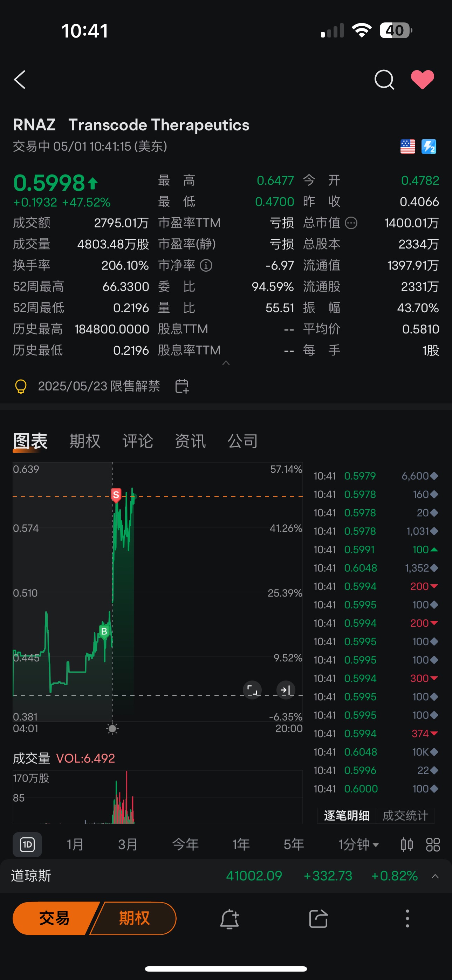Select the 5年 timeframe

(294, 845)
